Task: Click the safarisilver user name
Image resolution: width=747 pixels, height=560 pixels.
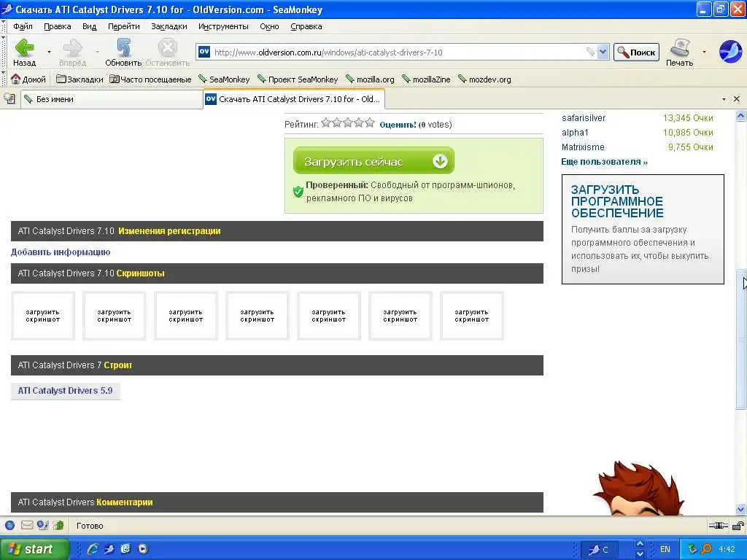Action: tap(584, 118)
